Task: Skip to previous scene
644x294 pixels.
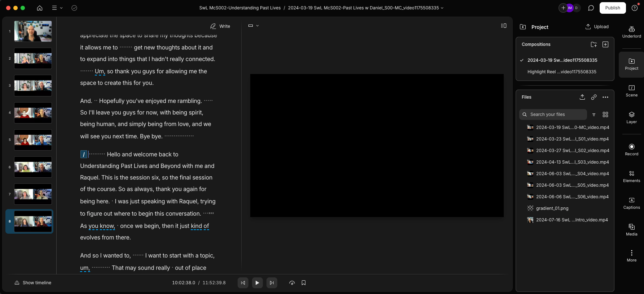Action: point(243,283)
